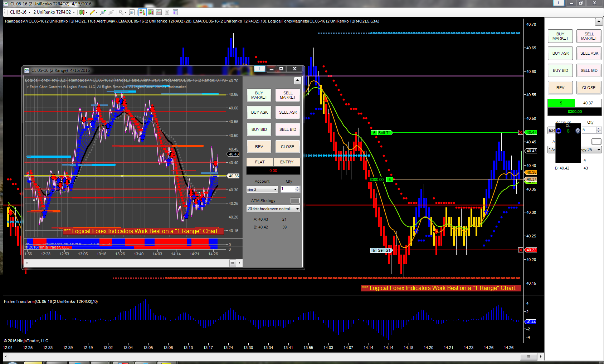Click the 2 Range chart horizontal scrollbar thumb
The image size is (604, 364).
pos(233,263)
